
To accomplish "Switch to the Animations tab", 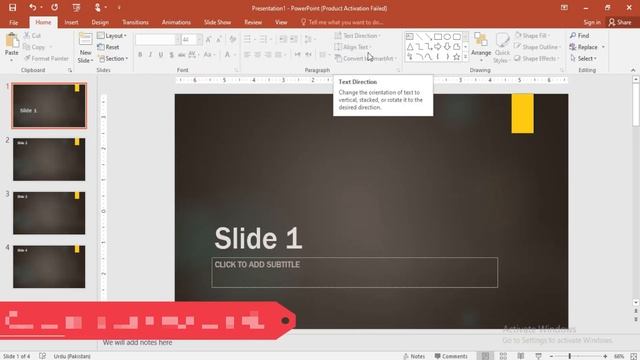I will (176, 22).
